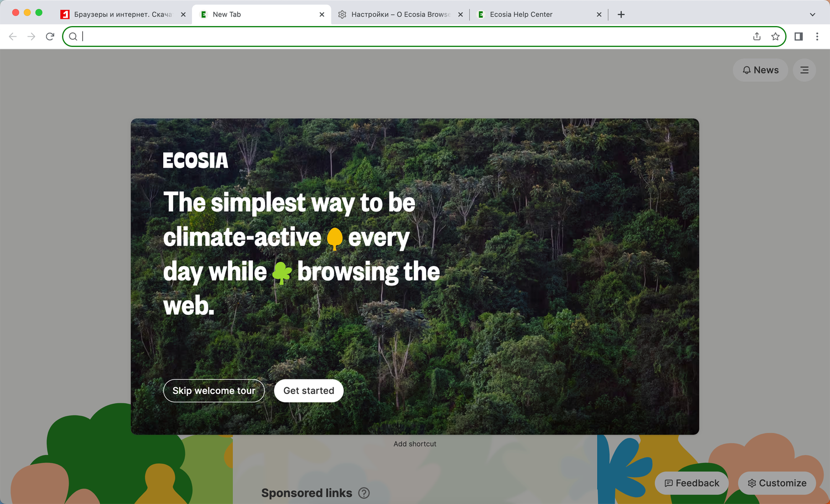The image size is (830, 504).
Task: Open the new tab plus button
Action: pos(621,14)
